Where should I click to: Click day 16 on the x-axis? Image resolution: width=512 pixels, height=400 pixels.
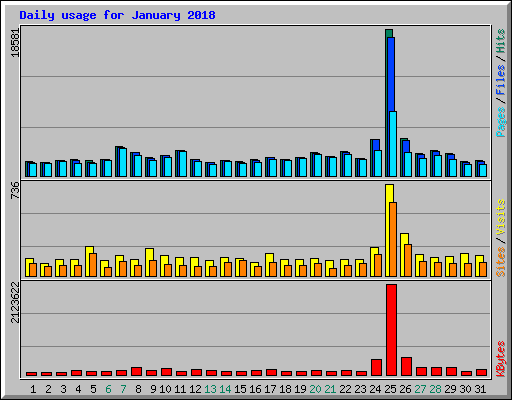pyautogui.click(x=255, y=389)
